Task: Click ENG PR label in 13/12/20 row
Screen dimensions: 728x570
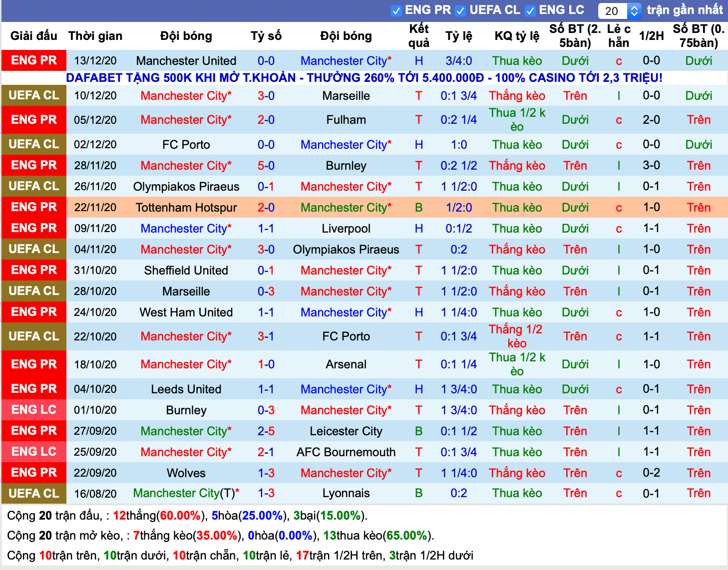Action: [x=34, y=60]
